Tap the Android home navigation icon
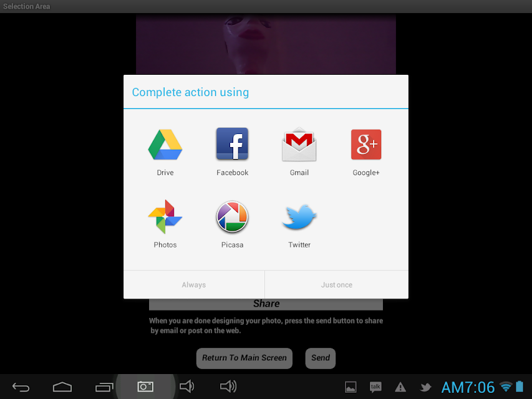532x399 pixels. (x=62, y=387)
